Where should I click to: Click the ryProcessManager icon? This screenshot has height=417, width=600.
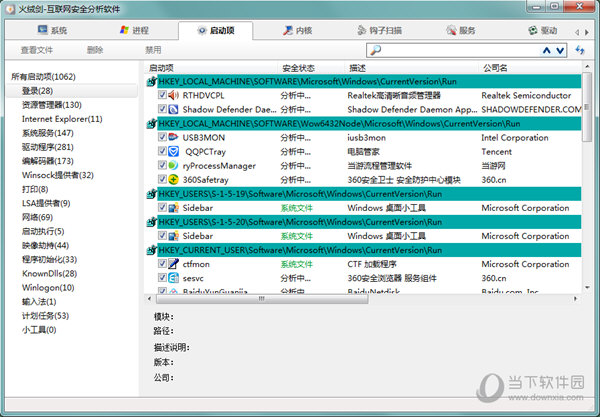click(x=174, y=165)
